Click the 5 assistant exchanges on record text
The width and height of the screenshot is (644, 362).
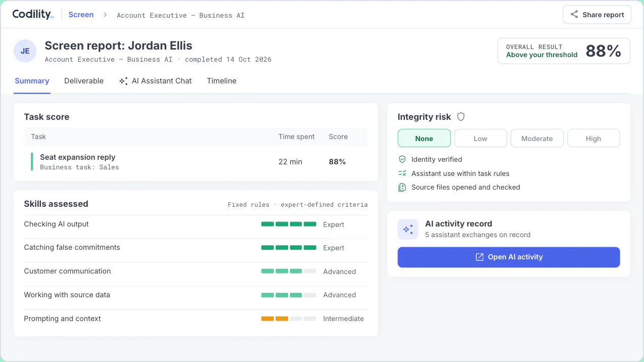(x=478, y=235)
